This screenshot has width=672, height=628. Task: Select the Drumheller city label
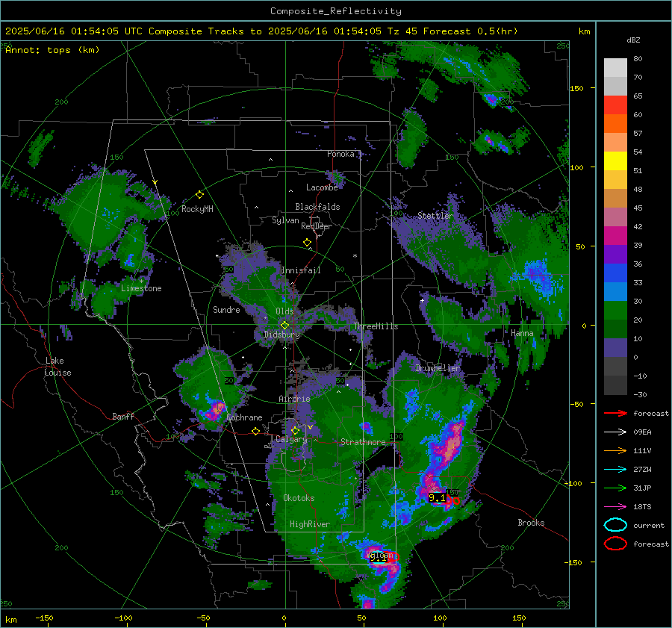point(438,368)
